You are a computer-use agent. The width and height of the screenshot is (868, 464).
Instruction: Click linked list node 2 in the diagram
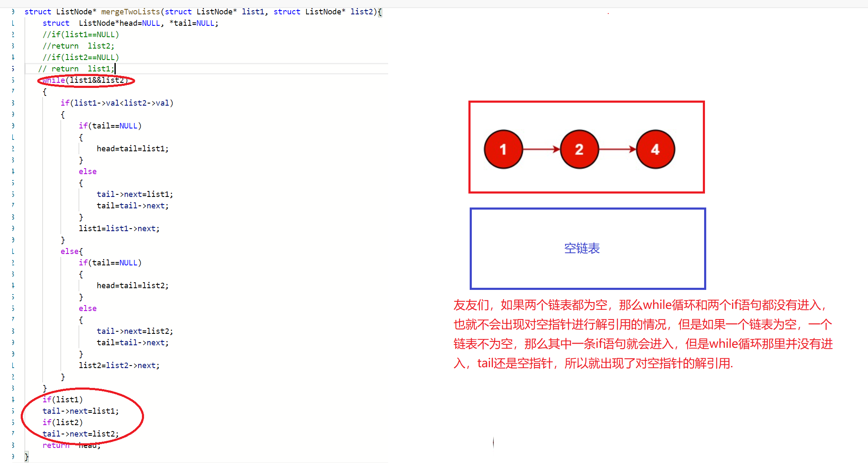pyautogui.click(x=579, y=149)
